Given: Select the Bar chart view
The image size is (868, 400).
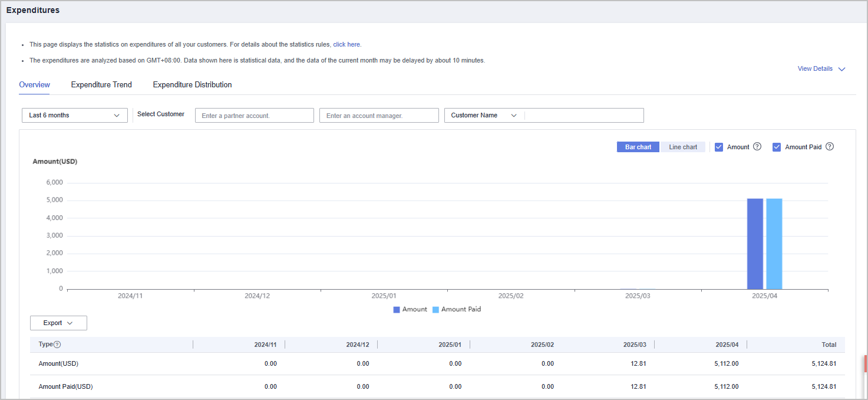Looking at the screenshot, I should pos(638,147).
